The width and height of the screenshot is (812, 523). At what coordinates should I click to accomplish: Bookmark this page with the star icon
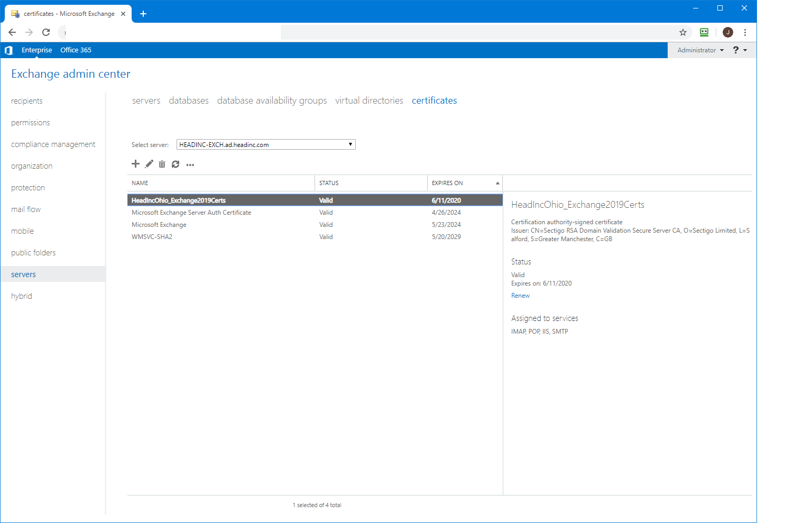[x=683, y=32]
